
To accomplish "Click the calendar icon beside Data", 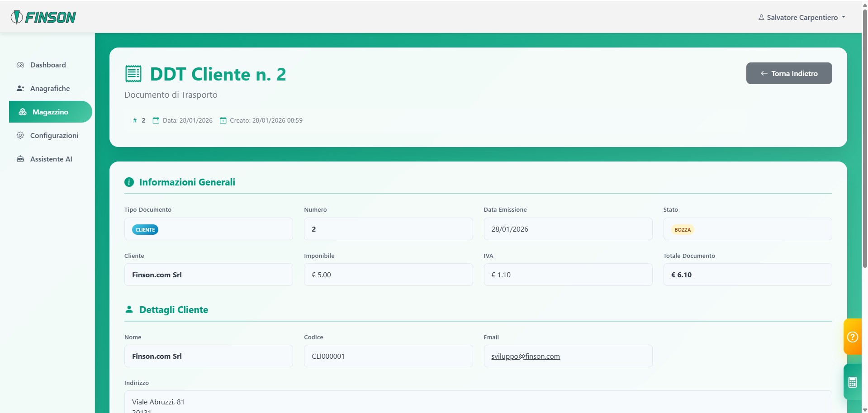I will click(x=156, y=120).
